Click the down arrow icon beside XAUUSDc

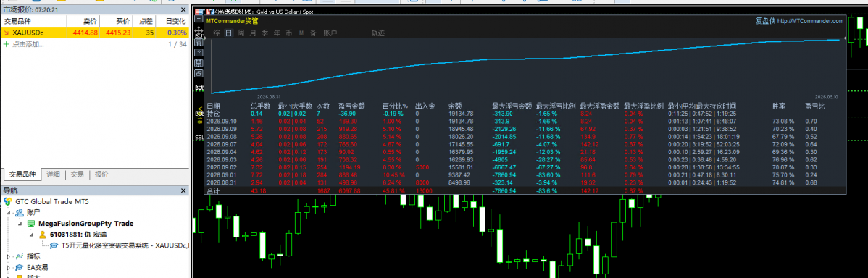(7, 33)
